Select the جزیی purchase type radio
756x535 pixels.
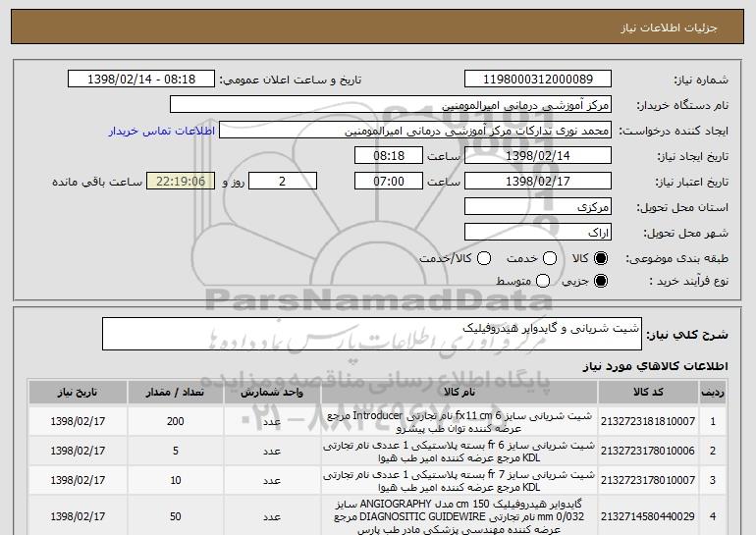click(x=601, y=281)
